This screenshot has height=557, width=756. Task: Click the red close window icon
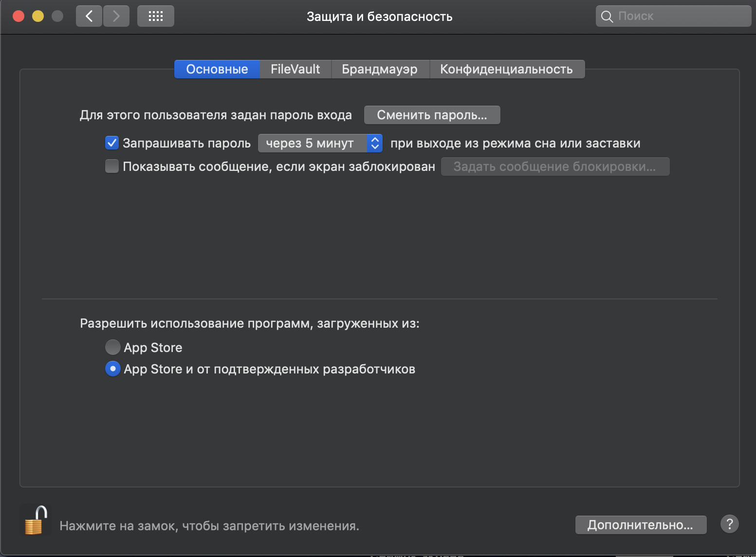pyautogui.click(x=18, y=16)
